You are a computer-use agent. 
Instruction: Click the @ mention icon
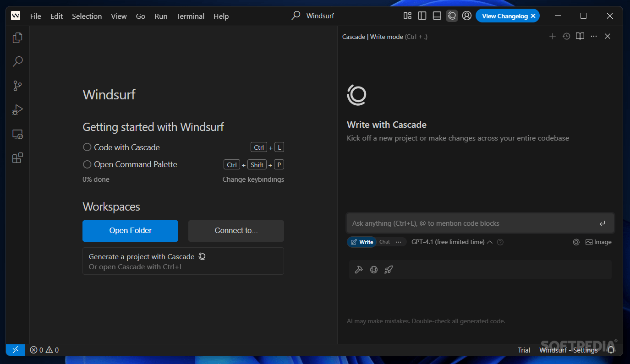(576, 242)
